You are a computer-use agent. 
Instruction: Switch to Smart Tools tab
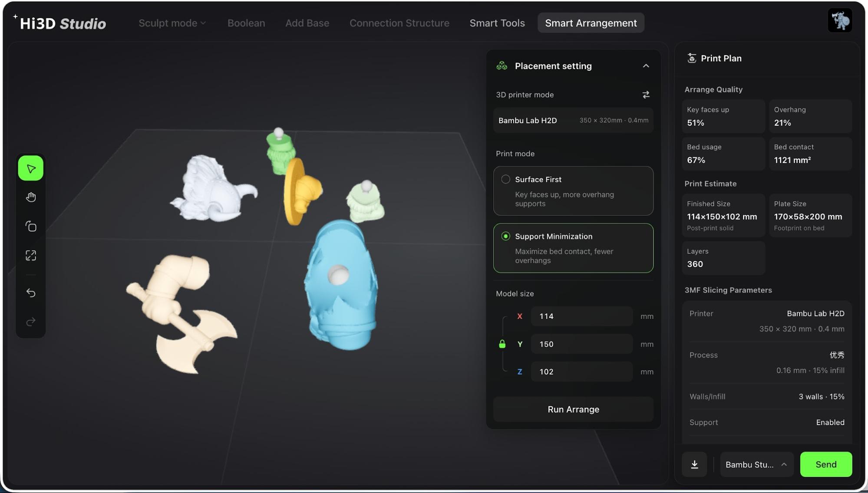tap(497, 23)
